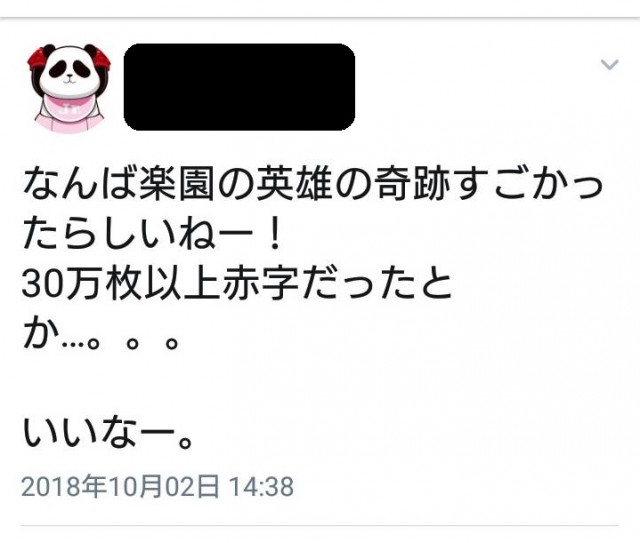Click the line たらしいねー！

(x=153, y=234)
